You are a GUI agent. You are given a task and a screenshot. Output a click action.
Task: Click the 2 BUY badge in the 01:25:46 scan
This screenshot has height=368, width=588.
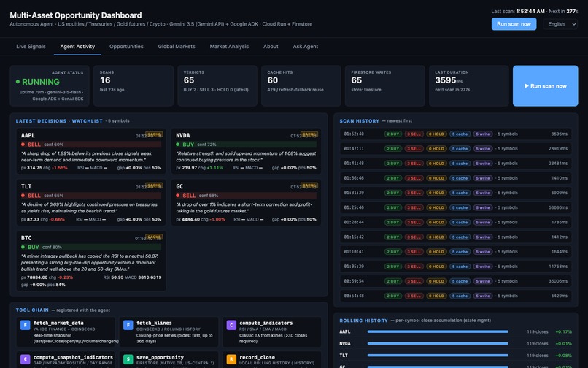392,207
